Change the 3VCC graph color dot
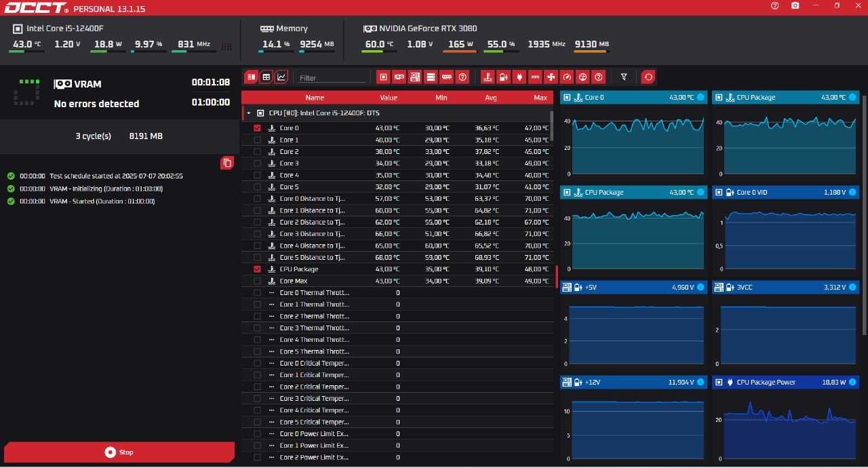Screen dimensions: 868x468 tap(852, 288)
